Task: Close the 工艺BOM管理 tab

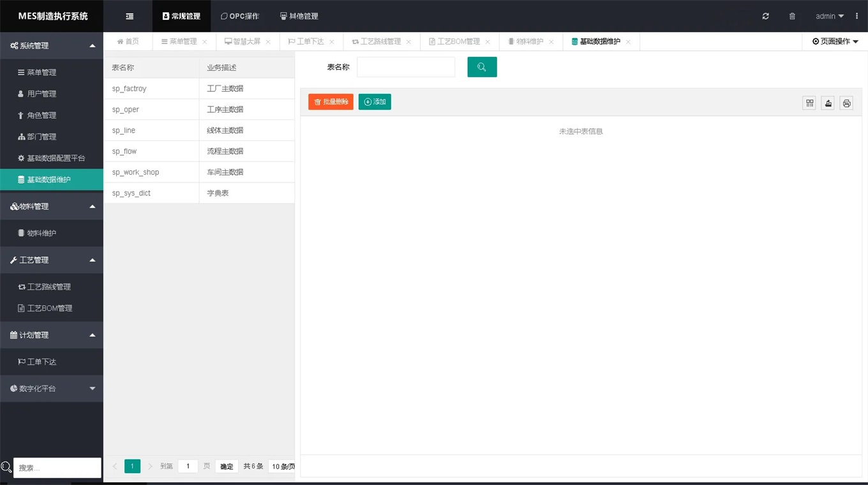Action: click(488, 42)
